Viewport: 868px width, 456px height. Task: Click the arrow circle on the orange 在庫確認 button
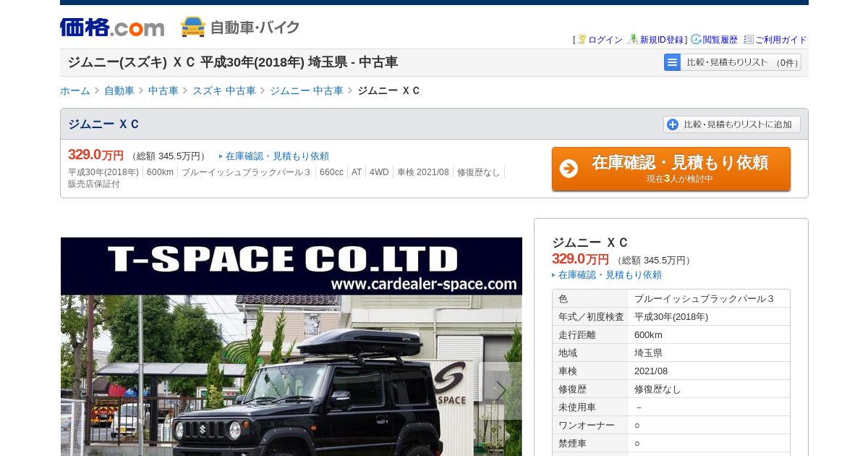click(x=569, y=169)
